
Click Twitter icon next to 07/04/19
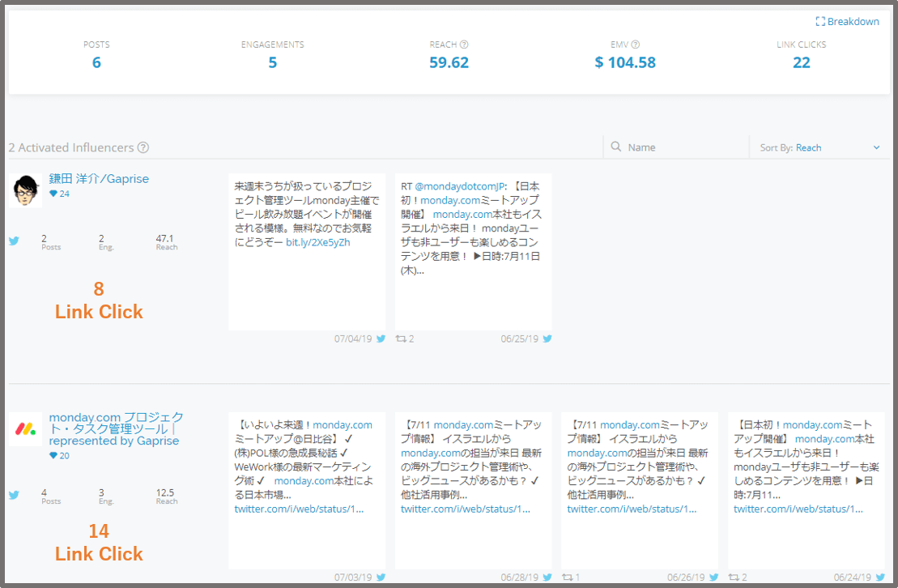[381, 339]
